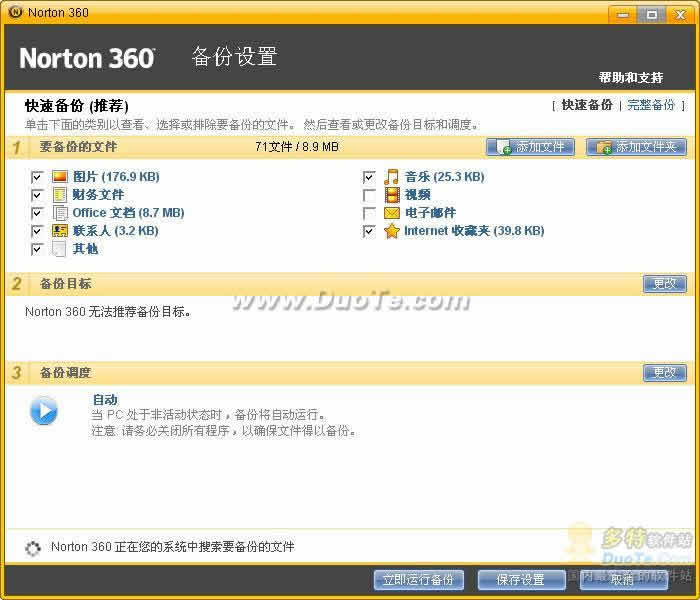Viewport: 700px width, 600px height.
Task: Click 更改 for 备份目标
Action: coord(665,284)
